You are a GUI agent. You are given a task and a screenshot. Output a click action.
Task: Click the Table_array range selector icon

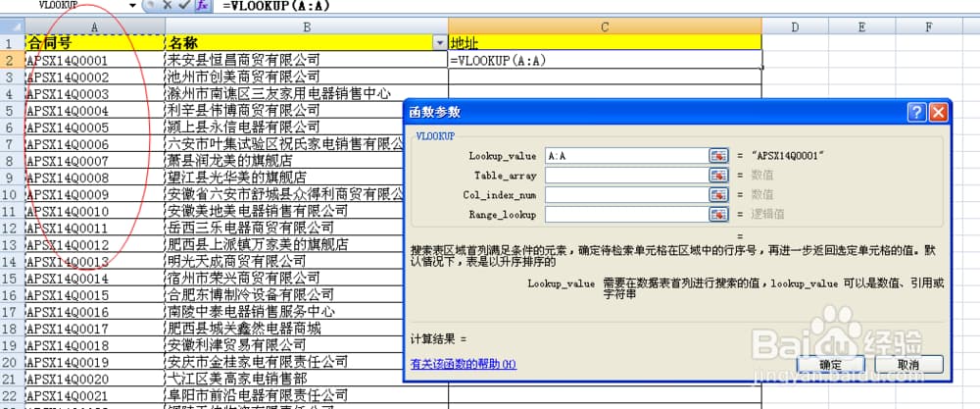tap(718, 176)
